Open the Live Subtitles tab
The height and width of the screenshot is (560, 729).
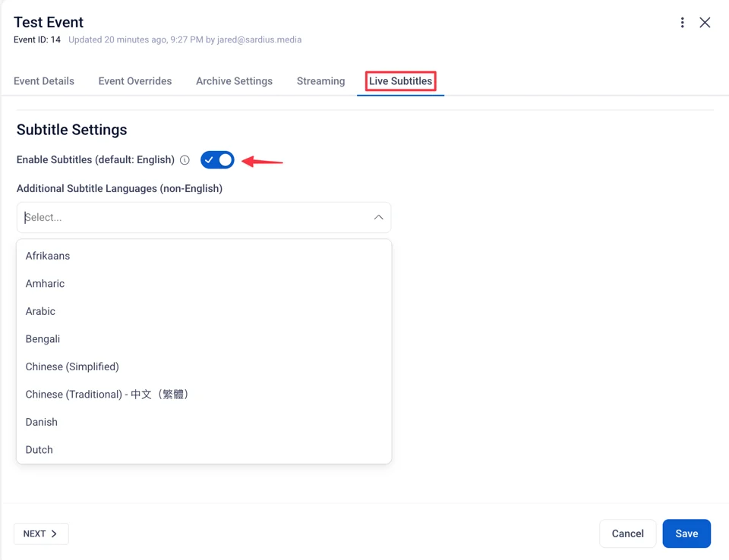[400, 81]
